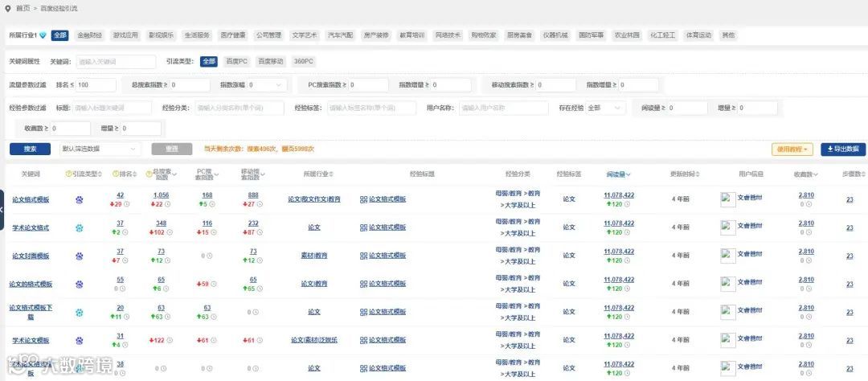Viewport: 868px width, 381px height.
Task: Select 全部 under 引流类型
Action: click(x=209, y=61)
